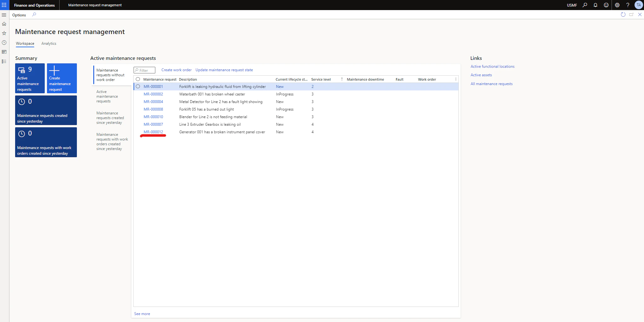Image resolution: width=644 pixels, height=322 pixels.
Task: Refresh the page with the refresh icon
Action: point(623,14)
